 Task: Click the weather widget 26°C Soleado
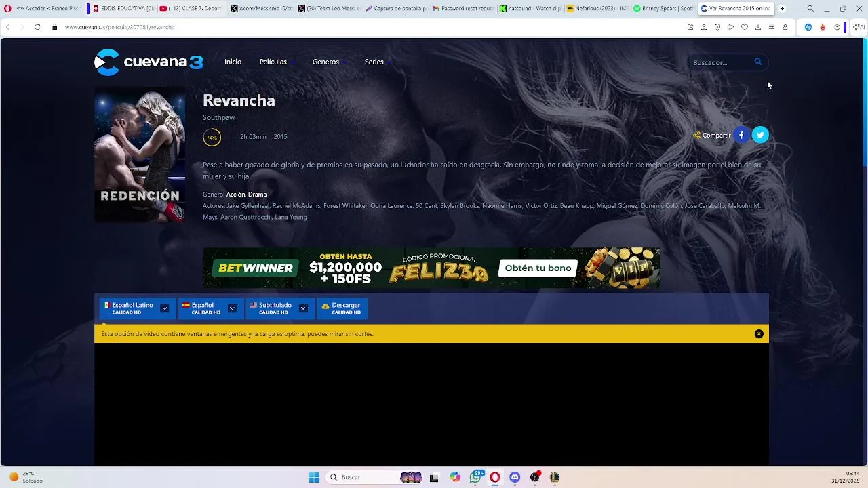[26, 477]
